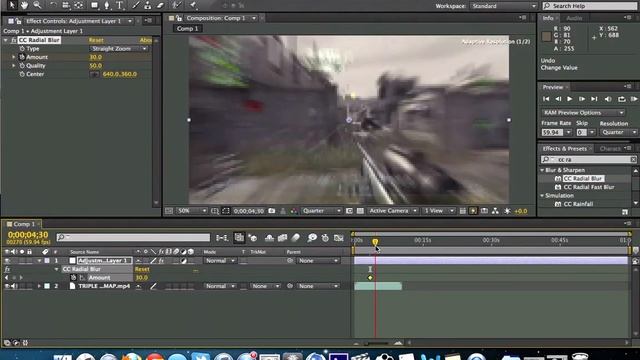Screen dimensions: 640x360
Task: Switch to the Audio panel tab
Action: [574, 18]
